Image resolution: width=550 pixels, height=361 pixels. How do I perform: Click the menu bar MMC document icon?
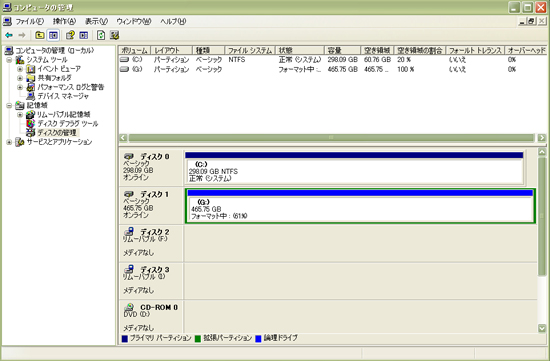(7, 21)
